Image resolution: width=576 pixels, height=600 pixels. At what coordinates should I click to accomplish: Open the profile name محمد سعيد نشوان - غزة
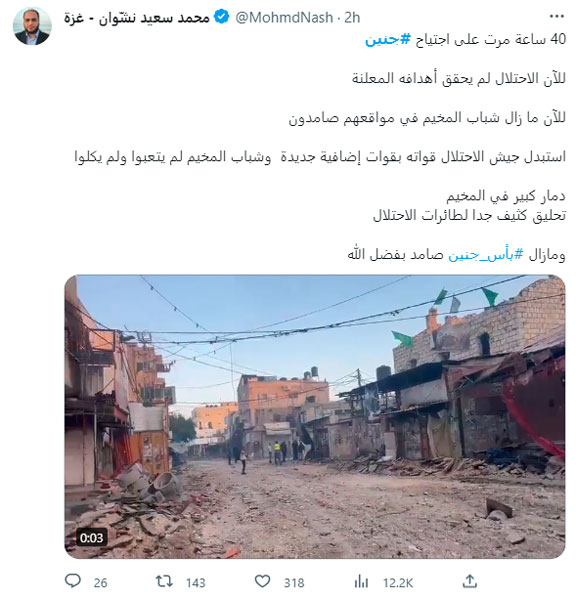137,18
